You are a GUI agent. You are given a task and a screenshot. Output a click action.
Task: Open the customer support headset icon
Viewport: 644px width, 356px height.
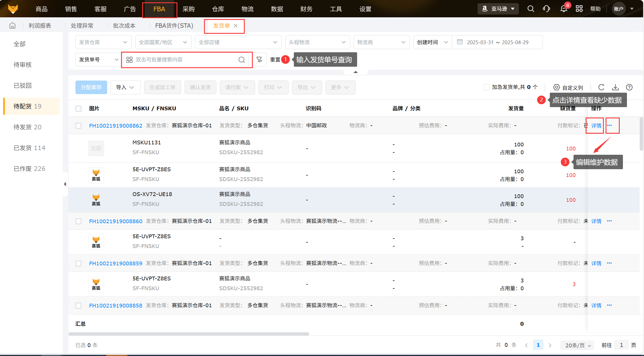[x=546, y=9]
